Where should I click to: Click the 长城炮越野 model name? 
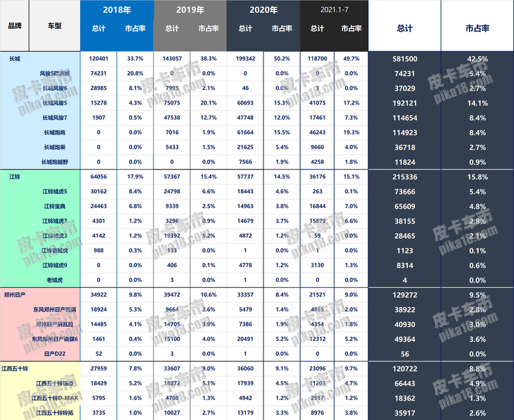tap(55, 162)
